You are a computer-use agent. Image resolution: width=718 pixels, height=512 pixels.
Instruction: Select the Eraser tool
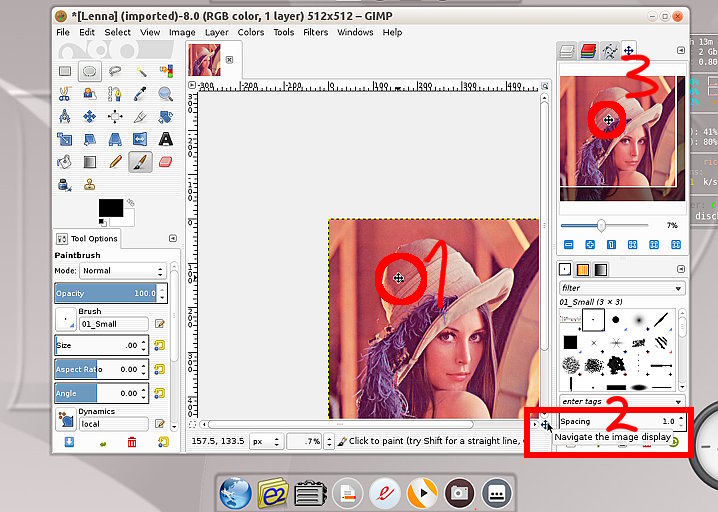point(166,162)
